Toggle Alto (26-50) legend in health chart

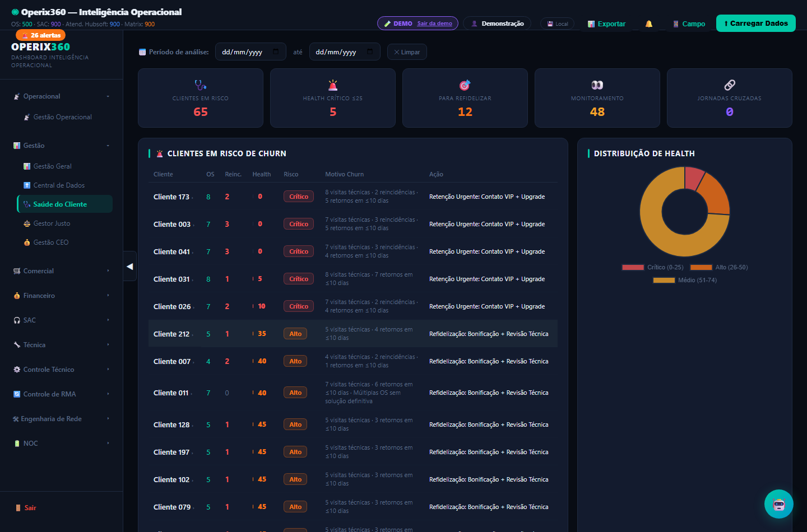coord(719,268)
